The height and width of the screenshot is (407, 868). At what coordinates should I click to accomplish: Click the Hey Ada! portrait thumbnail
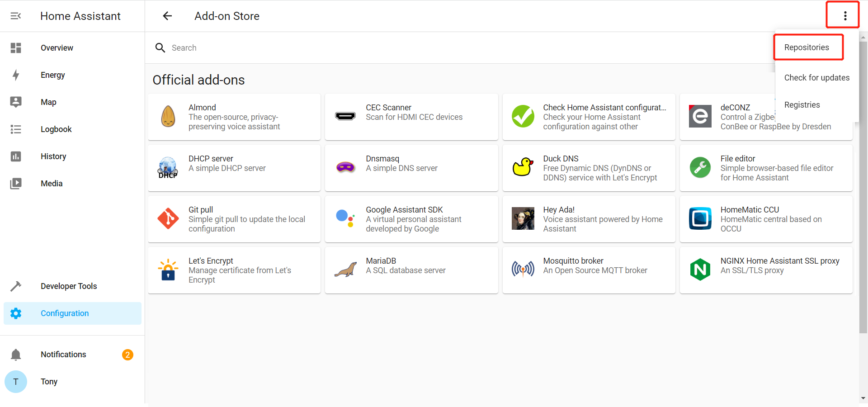[523, 218]
